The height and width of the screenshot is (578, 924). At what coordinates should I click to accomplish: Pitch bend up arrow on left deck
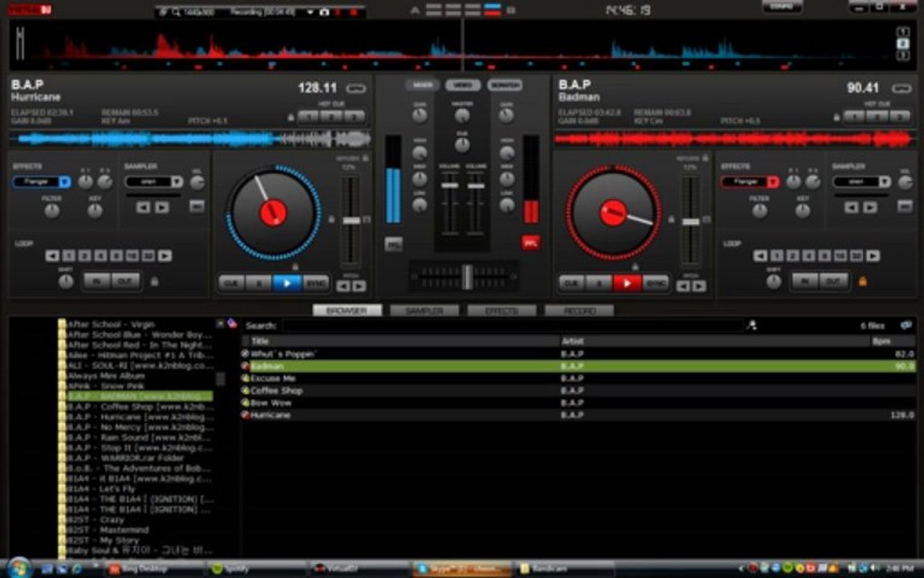coord(359,286)
